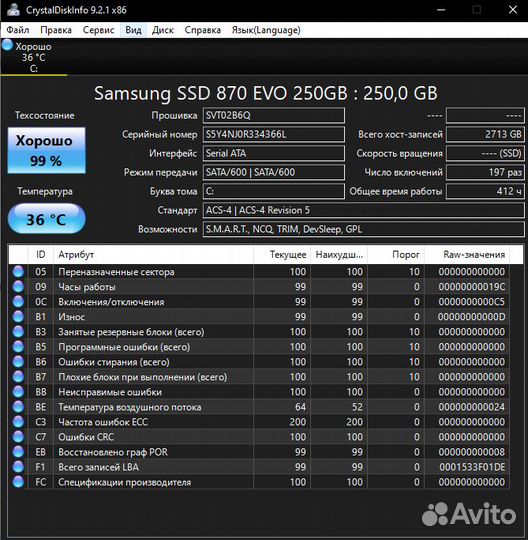Click the Хорошо 99 % health status button
Viewport: 528px width, 540px height.
pyautogui.click(x=46, y=150)
